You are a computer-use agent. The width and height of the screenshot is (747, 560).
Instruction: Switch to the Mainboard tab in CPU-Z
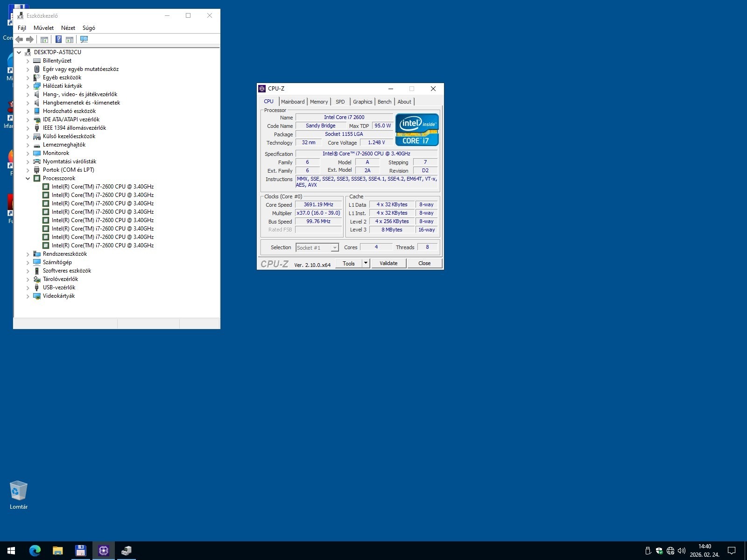(x=293, y=102)
